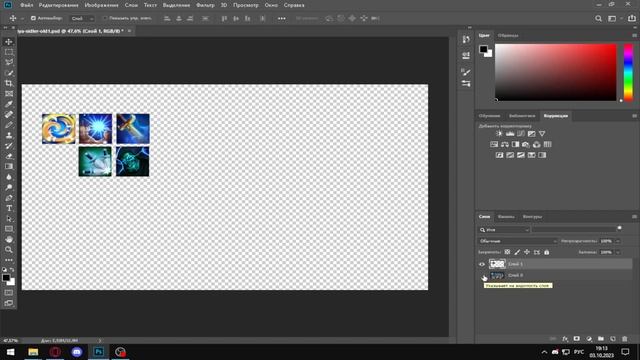Select the Crop tool
The width and height of the screenshot is (640, 360).
[9, 83]
